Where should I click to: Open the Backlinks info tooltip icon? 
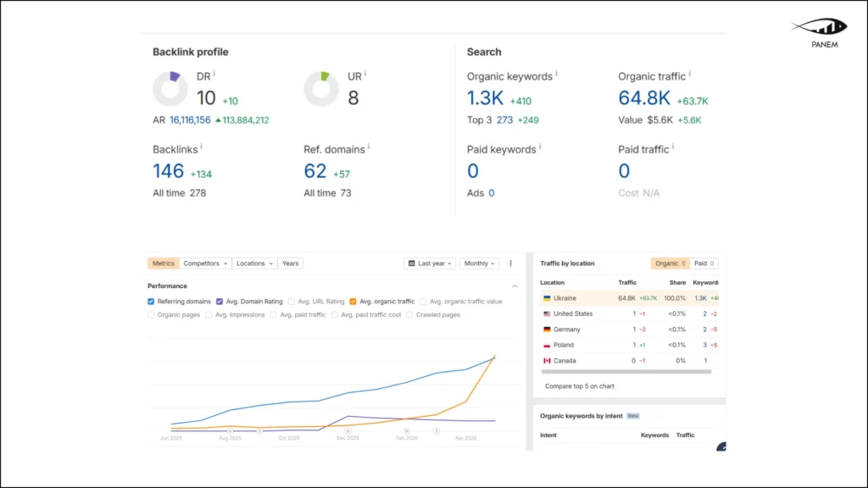click(202, 146)
